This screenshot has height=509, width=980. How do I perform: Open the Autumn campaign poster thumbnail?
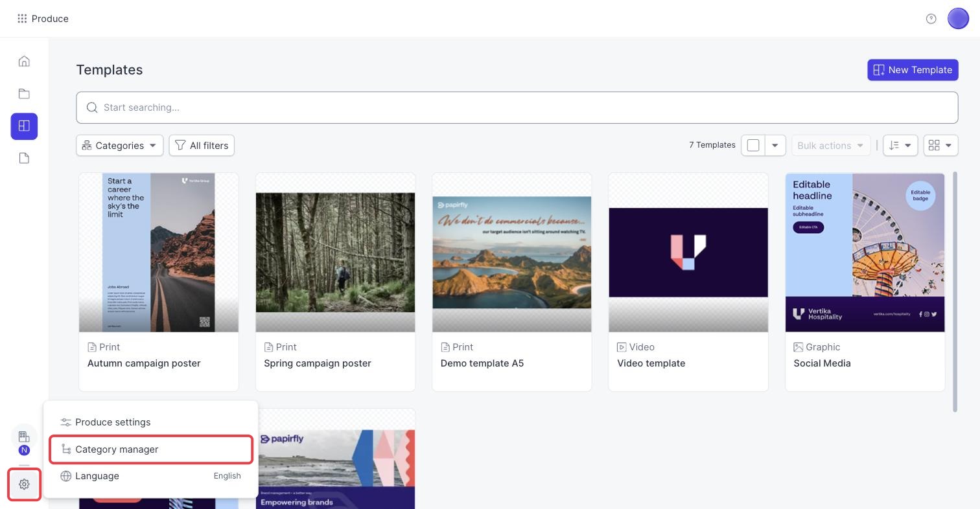pos(159,253)
